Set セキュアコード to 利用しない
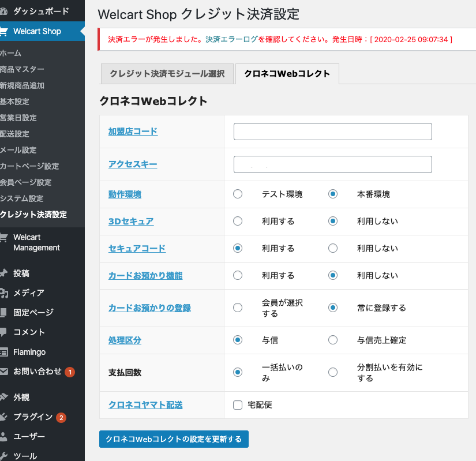Screen dimensions: 476x461 333,248
